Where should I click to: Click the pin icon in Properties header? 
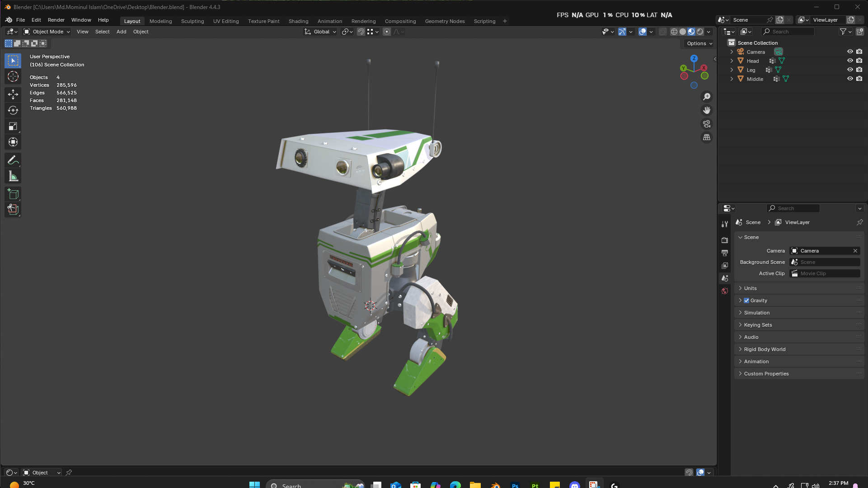click(x=859, y=222)
